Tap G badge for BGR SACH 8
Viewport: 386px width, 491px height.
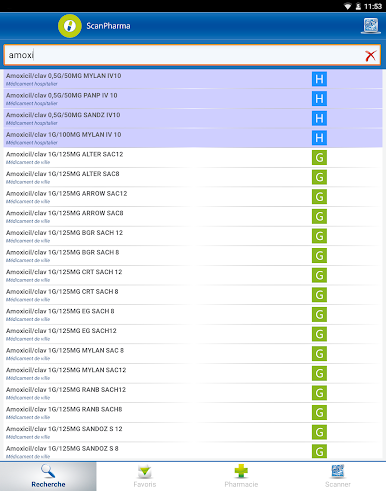tap(319, 256)
